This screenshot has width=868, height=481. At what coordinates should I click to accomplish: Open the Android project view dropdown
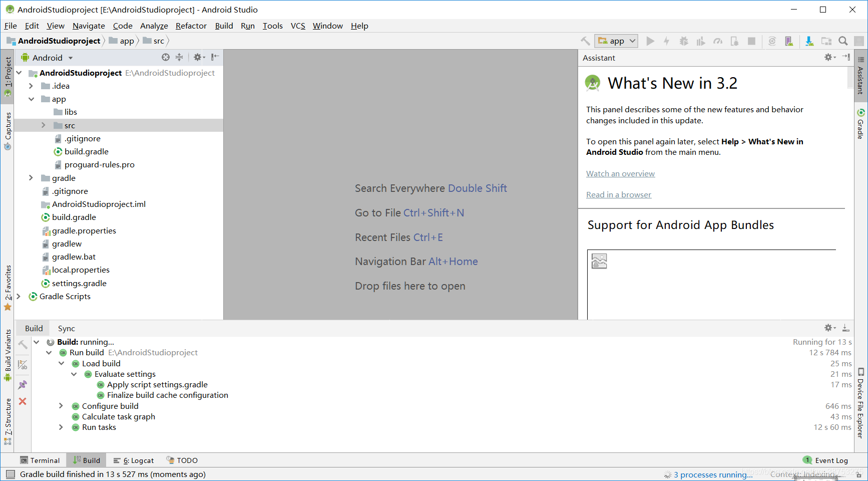pyautogui.click(x=48, y=58)
